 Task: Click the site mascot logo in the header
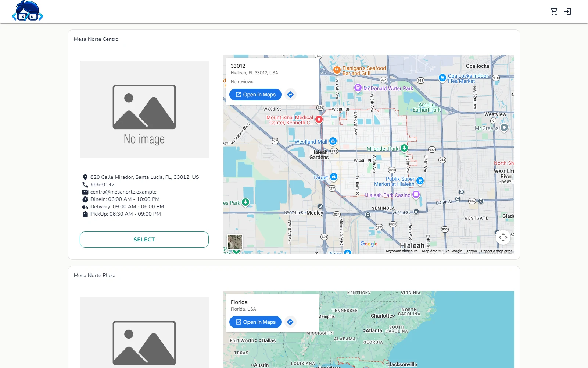point(28,11)
